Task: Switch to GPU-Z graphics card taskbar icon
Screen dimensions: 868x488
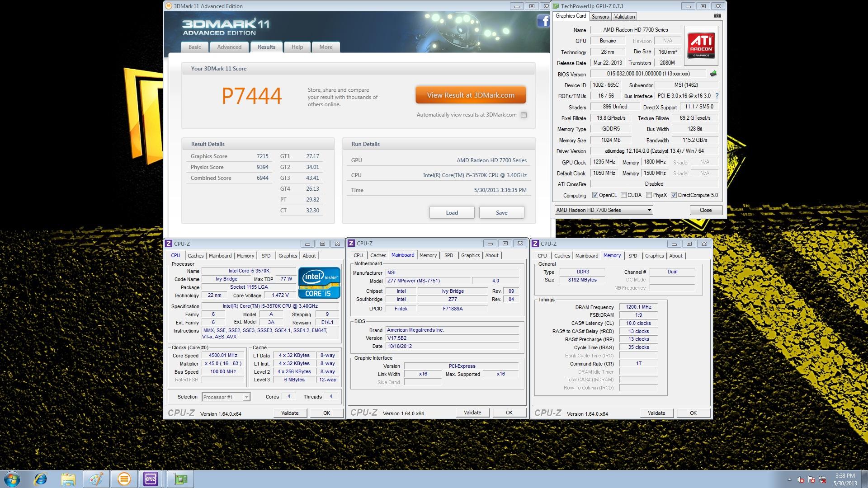Action: point(180,479)
